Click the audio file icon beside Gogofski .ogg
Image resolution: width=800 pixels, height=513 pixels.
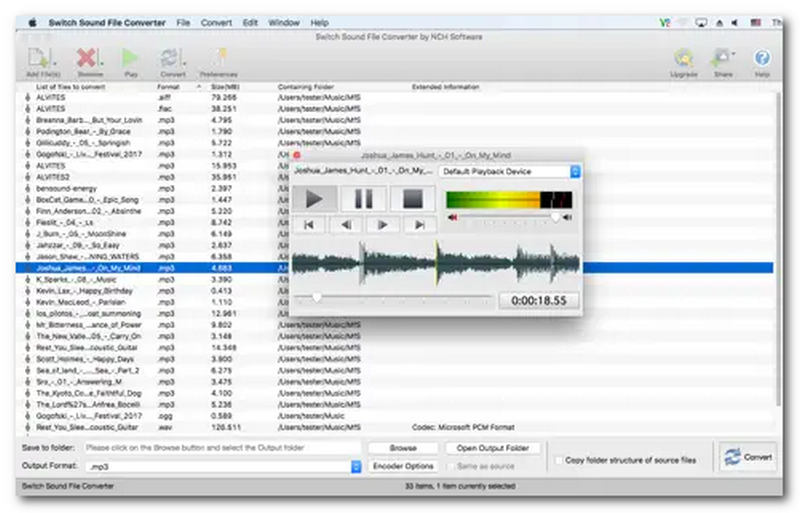[28, 416]
